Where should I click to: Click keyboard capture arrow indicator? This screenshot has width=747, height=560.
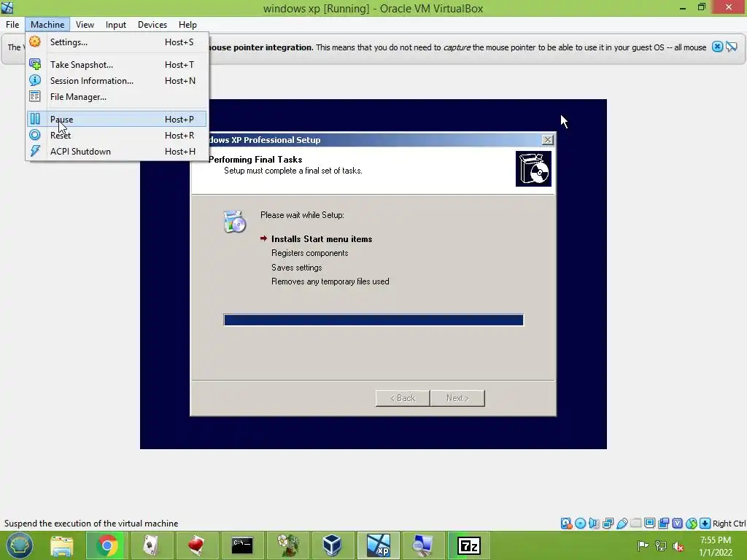click(x=705, y=524)
